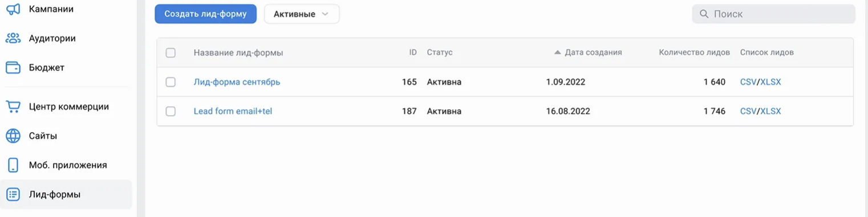Expand the Активные filter dropdown
The width and height of the screenshot is (868, 217).
(302, 14)
